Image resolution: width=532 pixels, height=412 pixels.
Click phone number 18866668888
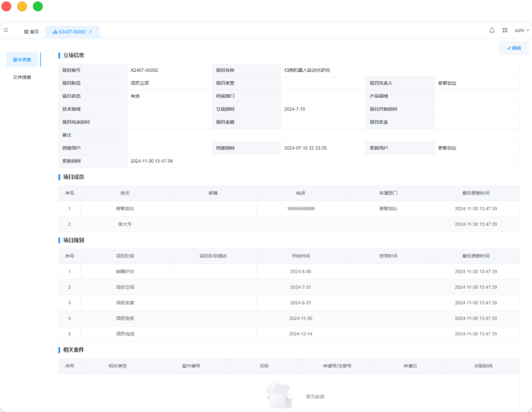tap(301, 209)
